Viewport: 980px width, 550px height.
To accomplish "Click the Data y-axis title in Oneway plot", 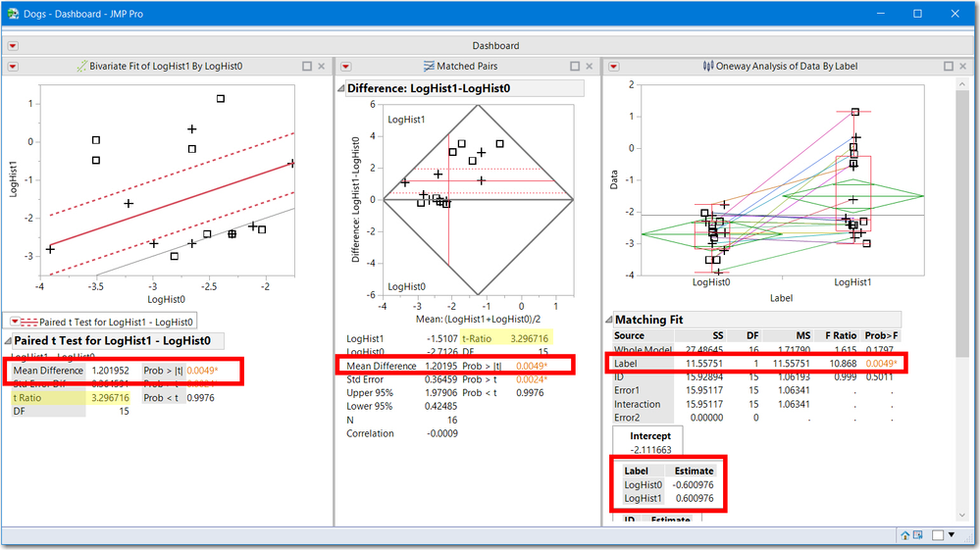I will click(614, 179).
